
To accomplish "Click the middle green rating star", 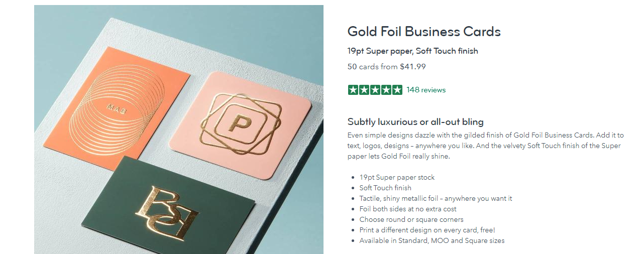I will [375, 90].
